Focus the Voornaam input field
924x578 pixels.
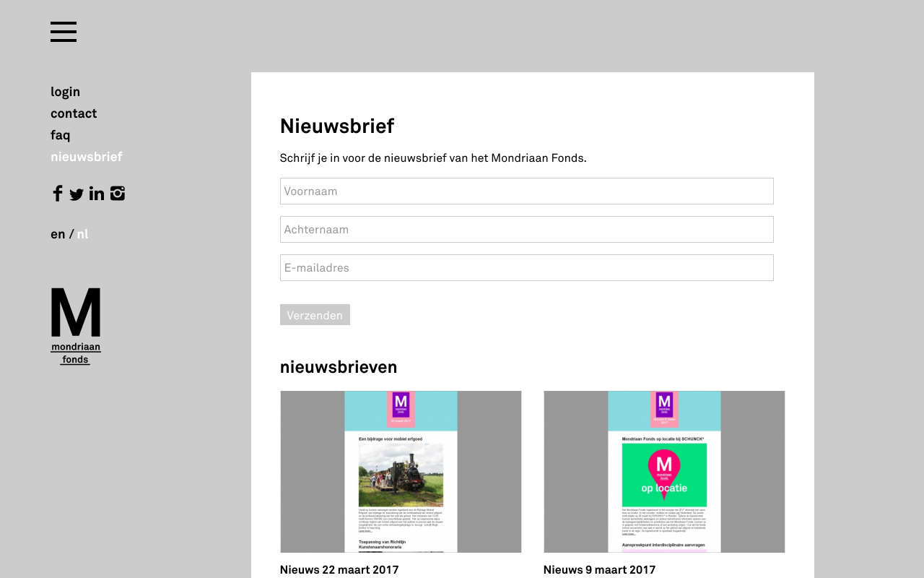click(526, 191)
